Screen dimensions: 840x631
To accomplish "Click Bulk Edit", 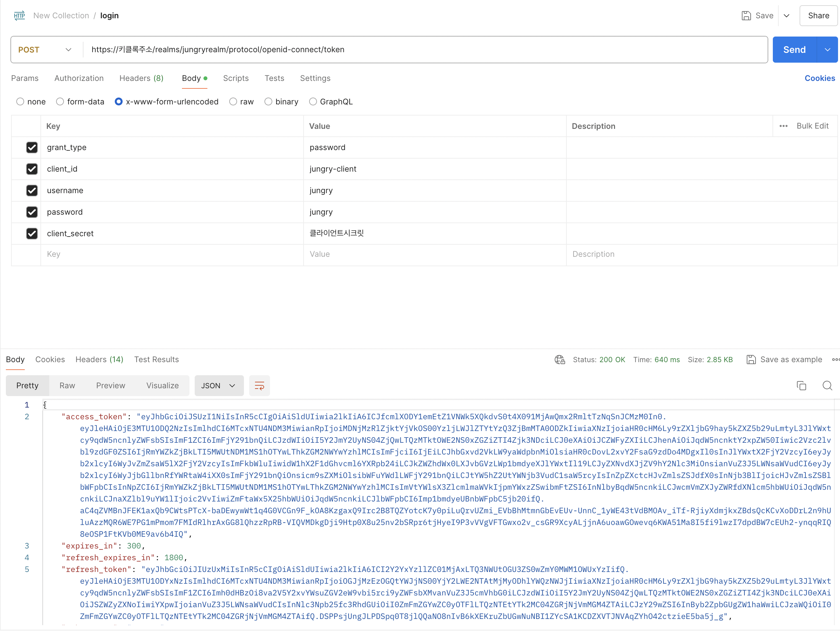I will tap(812, 126).
